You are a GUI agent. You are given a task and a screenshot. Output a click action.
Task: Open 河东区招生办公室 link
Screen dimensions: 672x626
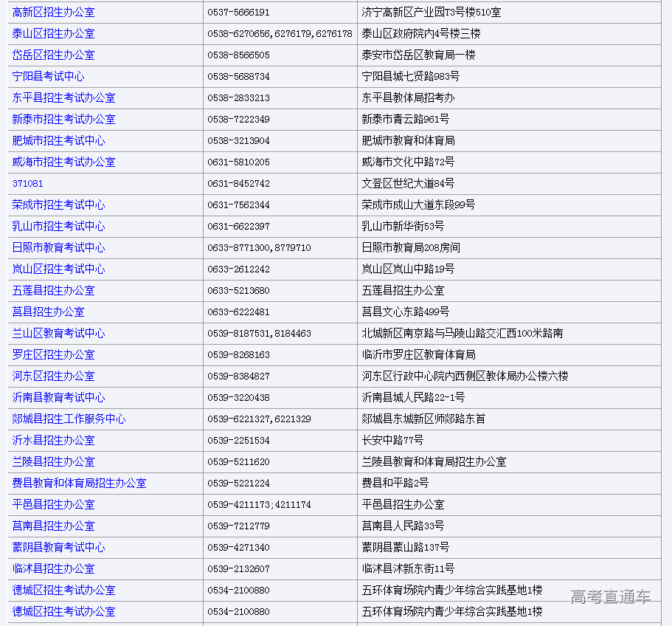point(53,376)
